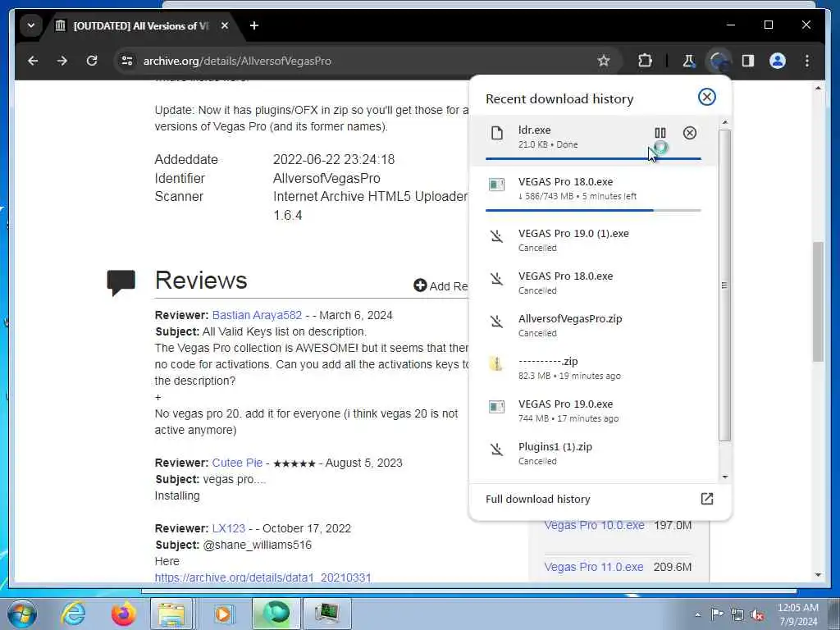Open a new browser tab
The height and width of the screenshot is (630, 840).
pos(254,25)
